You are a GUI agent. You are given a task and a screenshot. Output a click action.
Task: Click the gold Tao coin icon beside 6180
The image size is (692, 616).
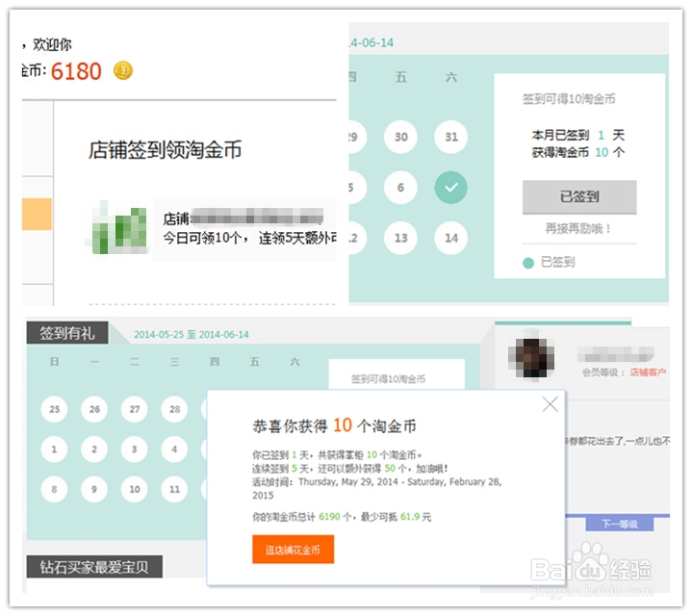[x=123, y=70]
